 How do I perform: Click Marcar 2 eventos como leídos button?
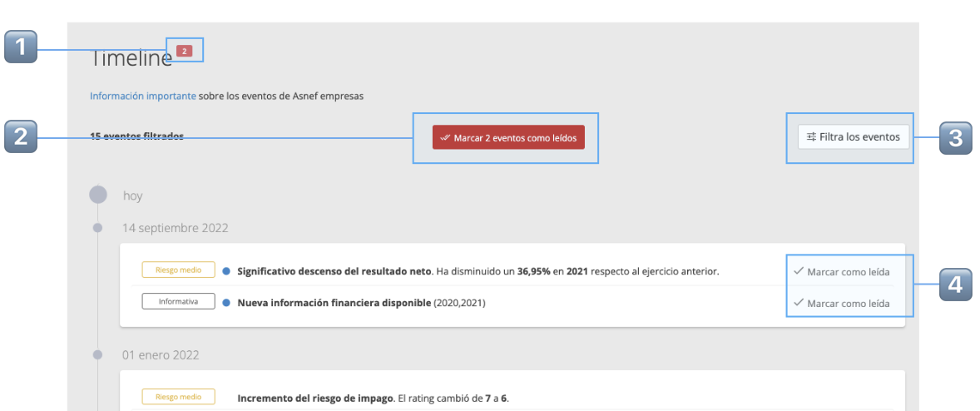pos(509,137)
